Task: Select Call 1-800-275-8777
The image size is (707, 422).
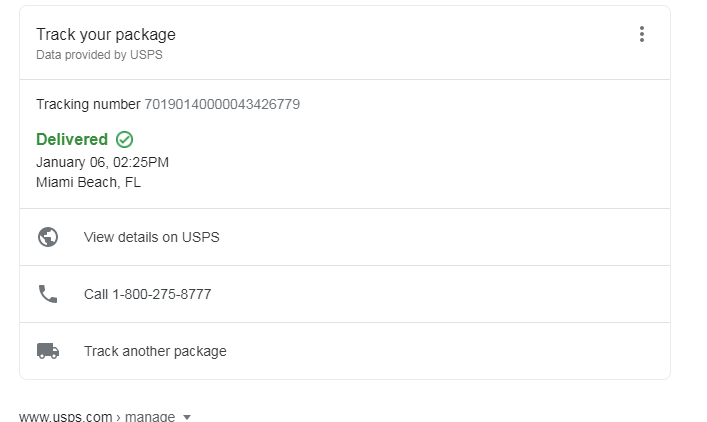Action: [147, 294]
